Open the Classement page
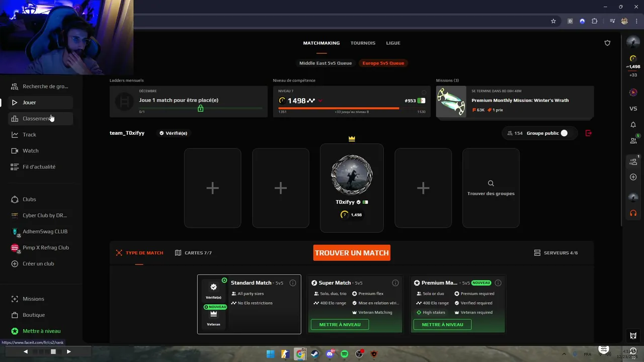 point(41,119)
